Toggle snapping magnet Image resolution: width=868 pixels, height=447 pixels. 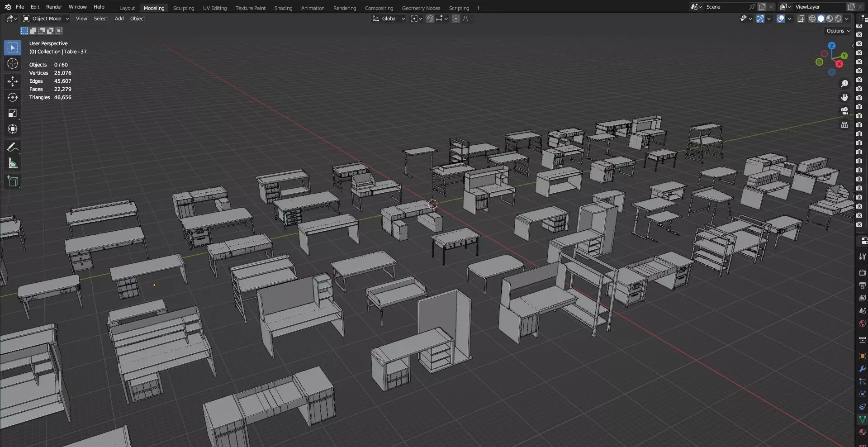coord(430,19)
